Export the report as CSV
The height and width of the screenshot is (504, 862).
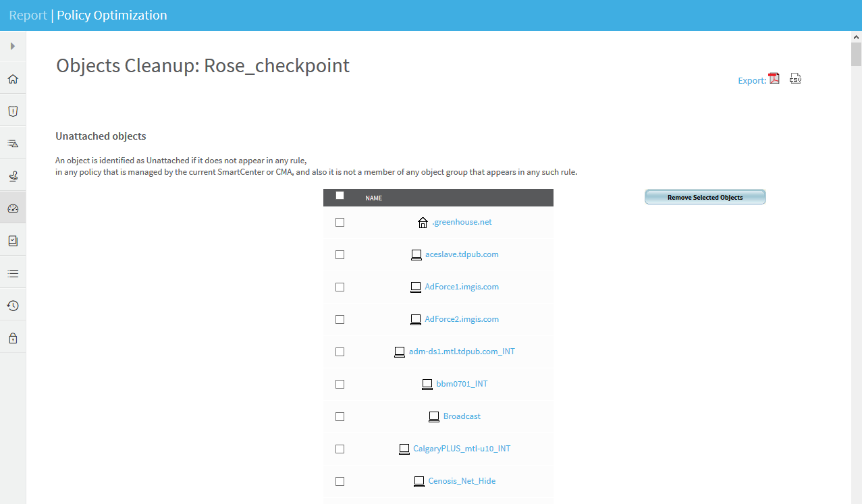point(795,79)
